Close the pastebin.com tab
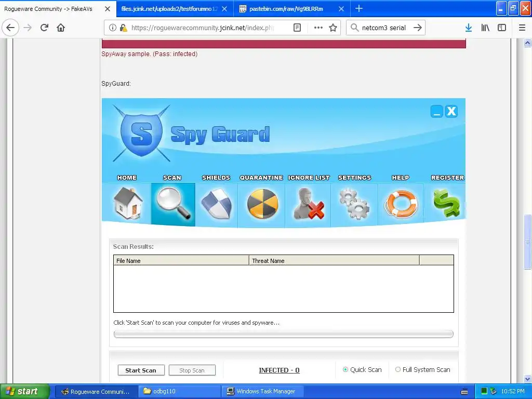The height and width of the screenshot is (399, 532). click(x=341, y=9)
